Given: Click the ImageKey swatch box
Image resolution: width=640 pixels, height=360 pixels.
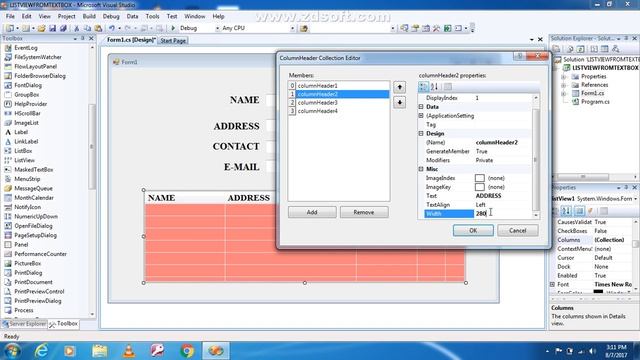Looking at the screenshot, I should 480,187.
